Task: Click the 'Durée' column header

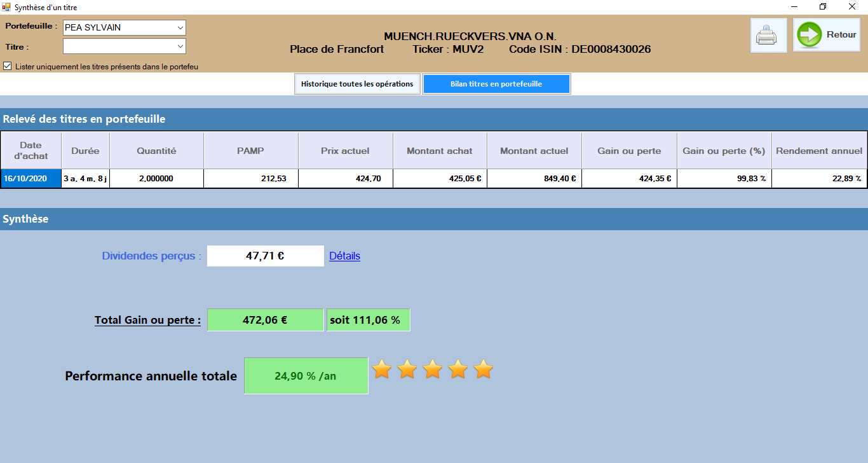Action: (86, 151)
